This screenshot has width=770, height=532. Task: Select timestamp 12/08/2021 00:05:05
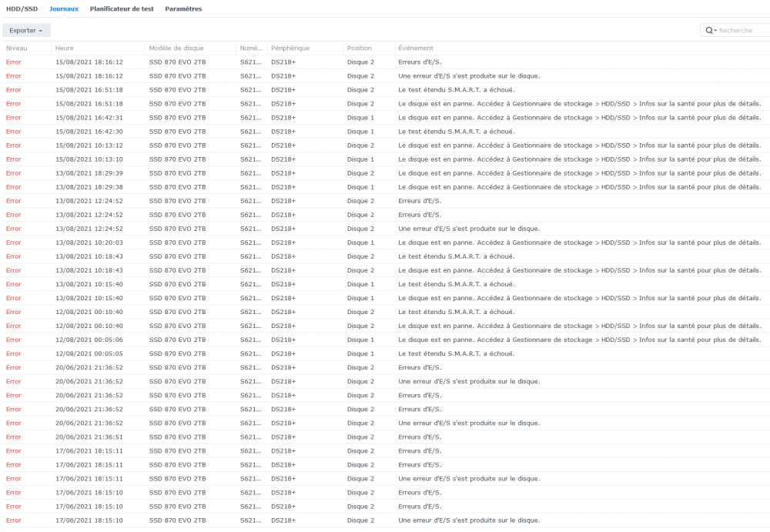89,353
